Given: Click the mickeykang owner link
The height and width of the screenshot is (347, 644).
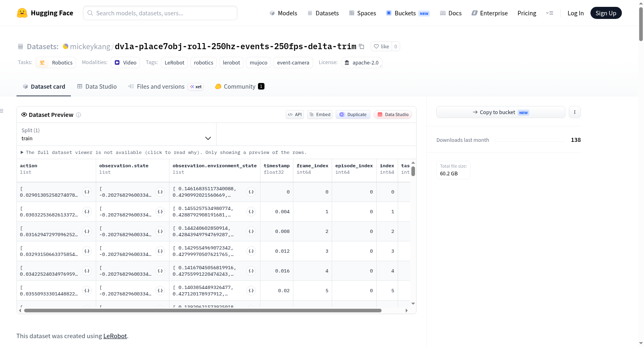Looking at the screenshot, I should pos(90,46).
